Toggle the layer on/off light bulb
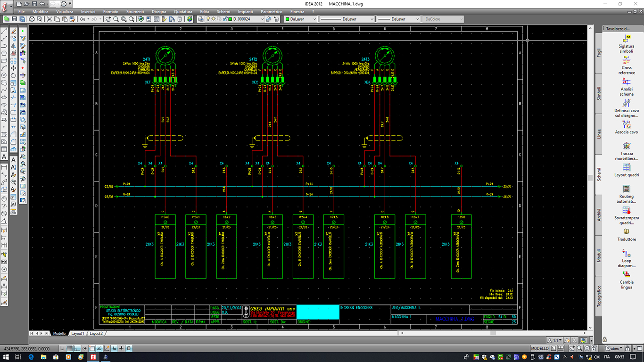 click(208, 19)
